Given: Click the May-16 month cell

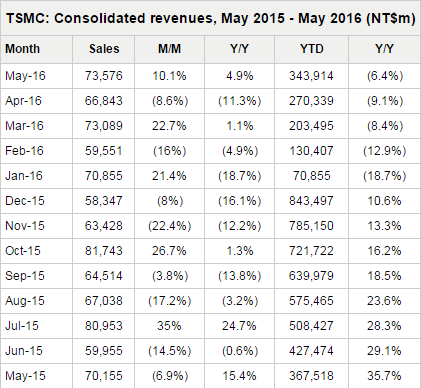Looking at the screenshot, I should click(x=25, y=76).
